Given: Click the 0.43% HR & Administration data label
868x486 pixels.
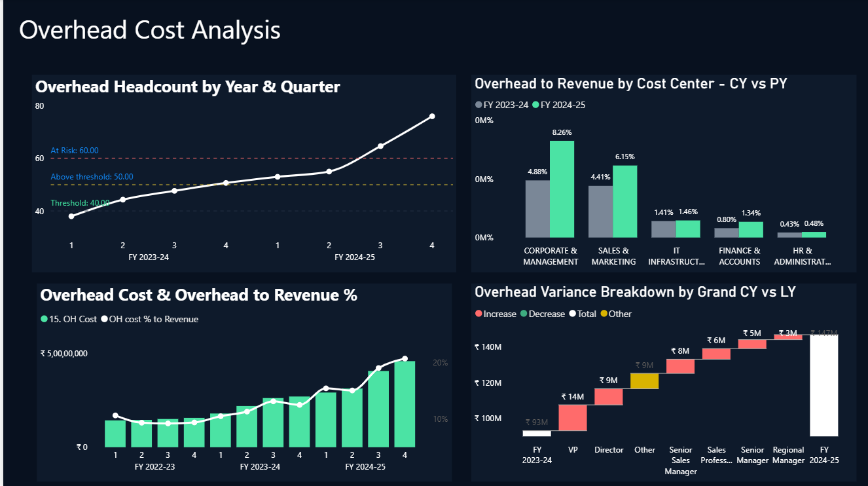Looking at the screenshot, I should (789, 224).
